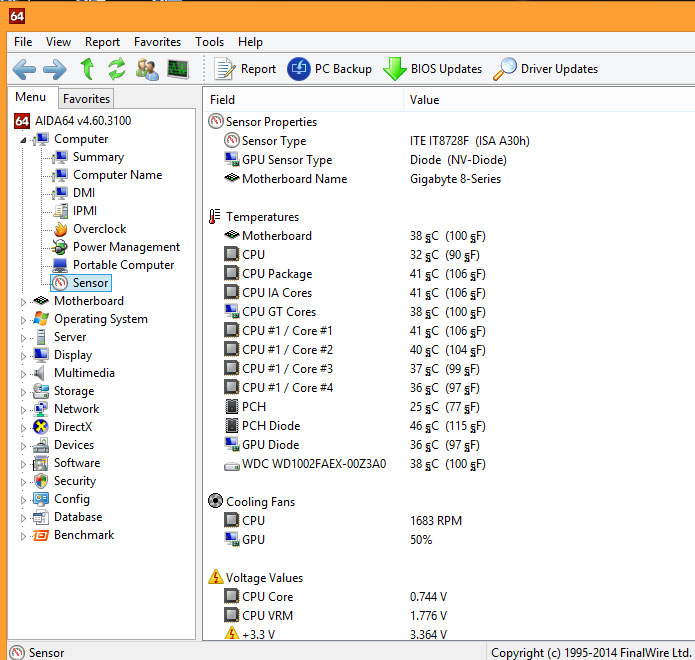This screenshot has height=660, width=695.
Task: Refresh the sensor readings
Action: tap(117, 69)
